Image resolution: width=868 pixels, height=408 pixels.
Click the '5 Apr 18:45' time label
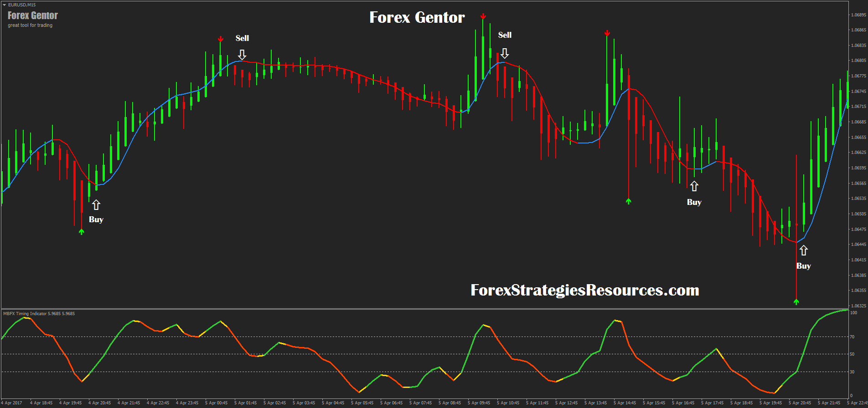[x=742, y=403]
